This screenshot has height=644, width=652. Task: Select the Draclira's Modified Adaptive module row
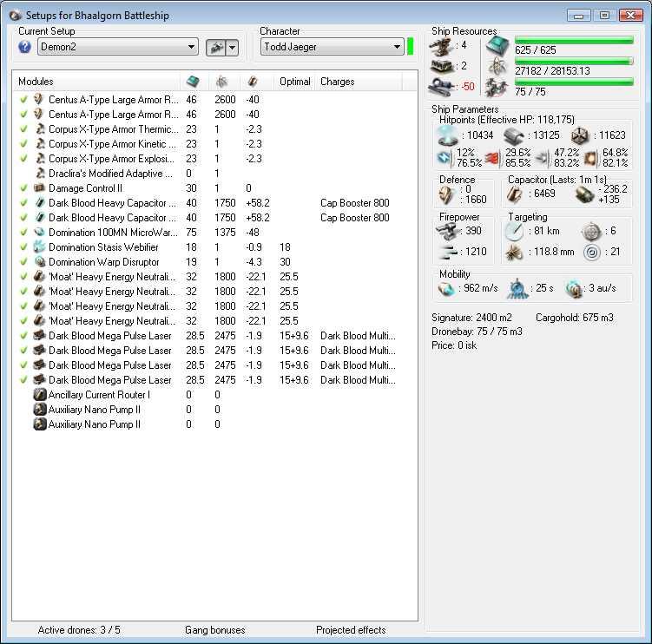point(214,174)
